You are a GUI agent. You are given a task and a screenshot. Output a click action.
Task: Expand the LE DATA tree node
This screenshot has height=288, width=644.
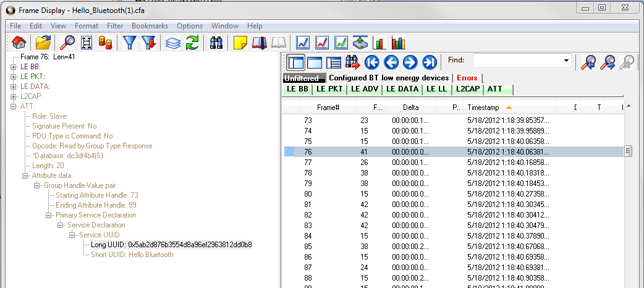tap(13, 87)
